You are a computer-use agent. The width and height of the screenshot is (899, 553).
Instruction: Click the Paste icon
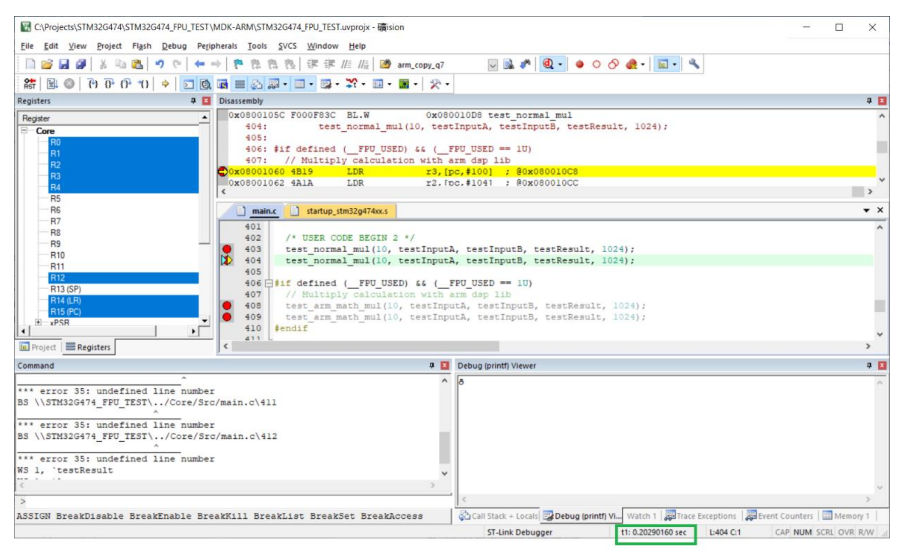click(x=137, y=64)
